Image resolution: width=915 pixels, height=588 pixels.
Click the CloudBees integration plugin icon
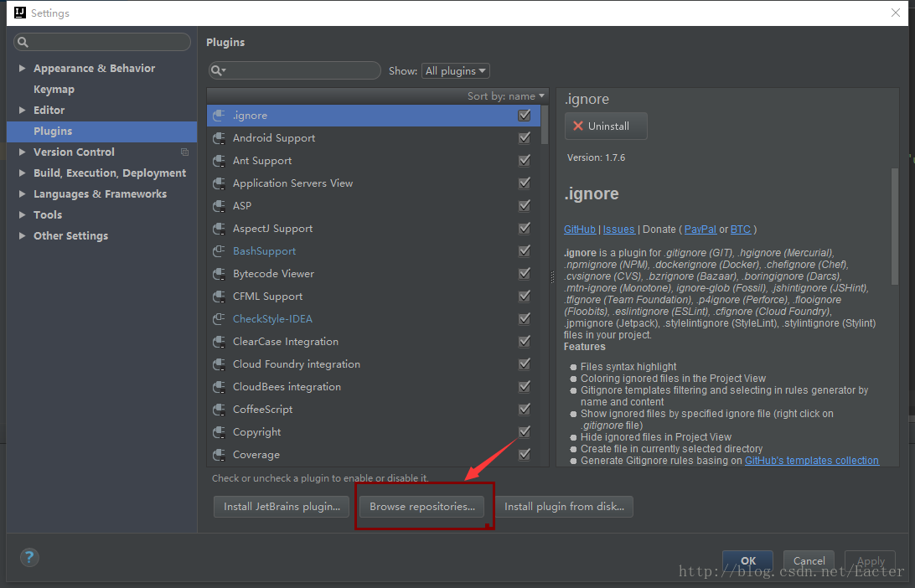[x=219, y=387]
